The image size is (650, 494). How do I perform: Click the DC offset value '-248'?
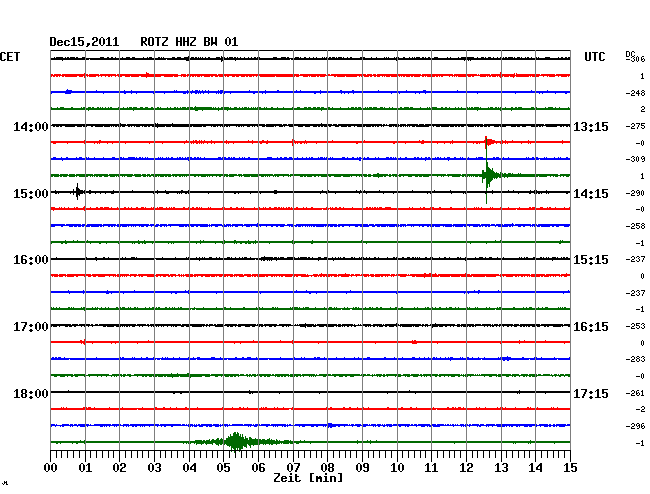pyautogui.click(x=635, y=93)
